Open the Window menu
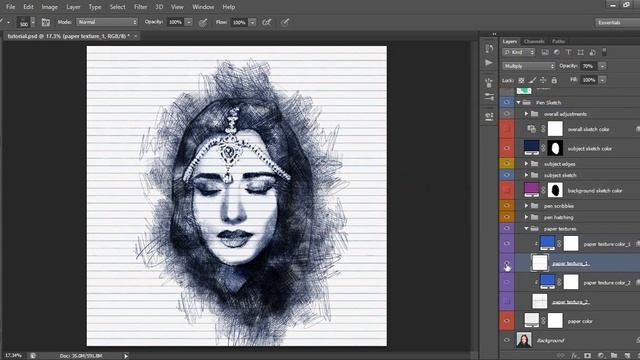Viewport: 640px width, 360px height. point(203,7)
